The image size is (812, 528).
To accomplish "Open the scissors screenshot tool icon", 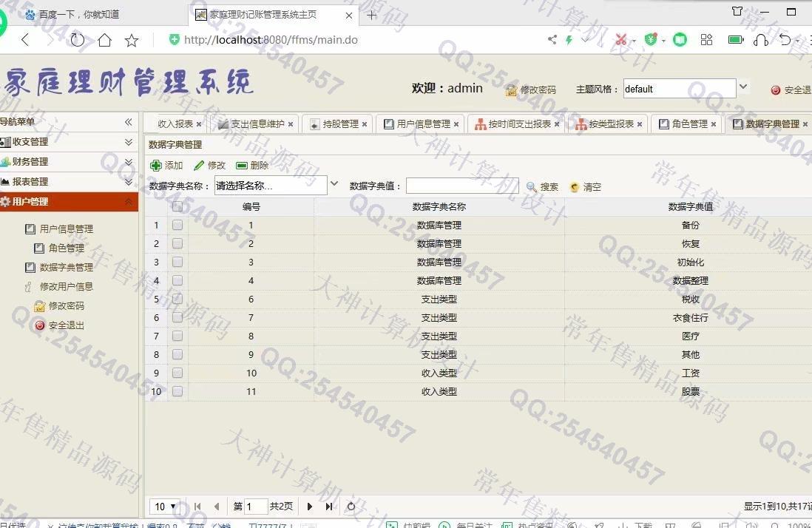I will coord(620,39).
